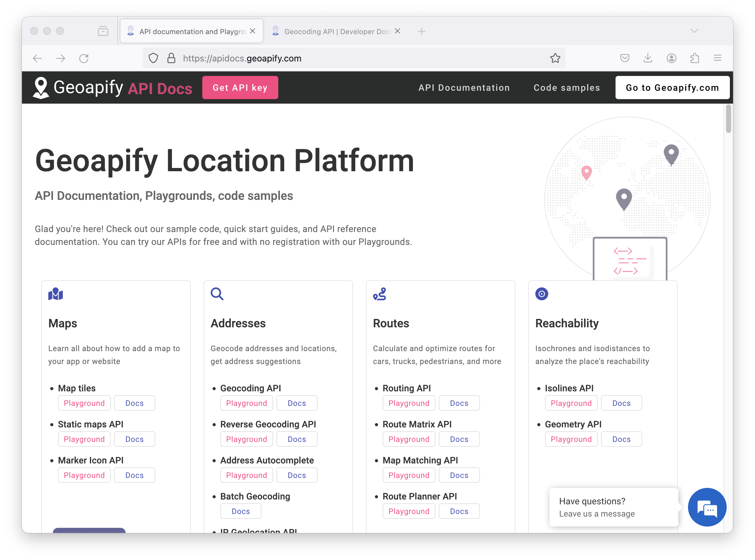Screen dimensions: 755x560
Task: Open the Geometry API Playground
Action: tap(571, 439)
